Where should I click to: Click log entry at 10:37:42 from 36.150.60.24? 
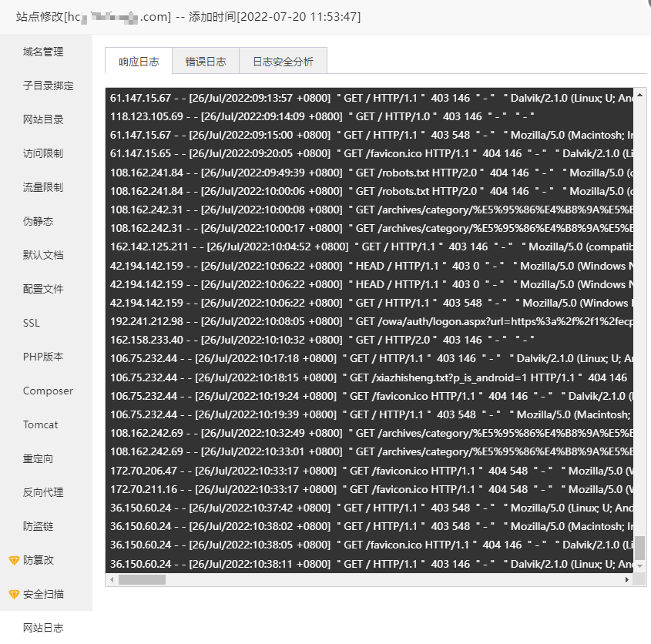tap(370, 508)
